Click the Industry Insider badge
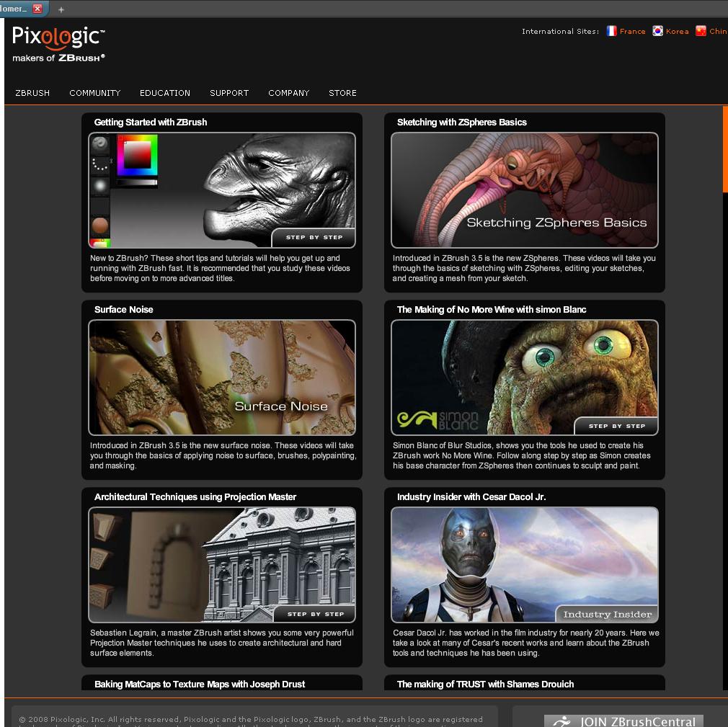The width and height of the screenshot is (728, 727). pos(608,614)
